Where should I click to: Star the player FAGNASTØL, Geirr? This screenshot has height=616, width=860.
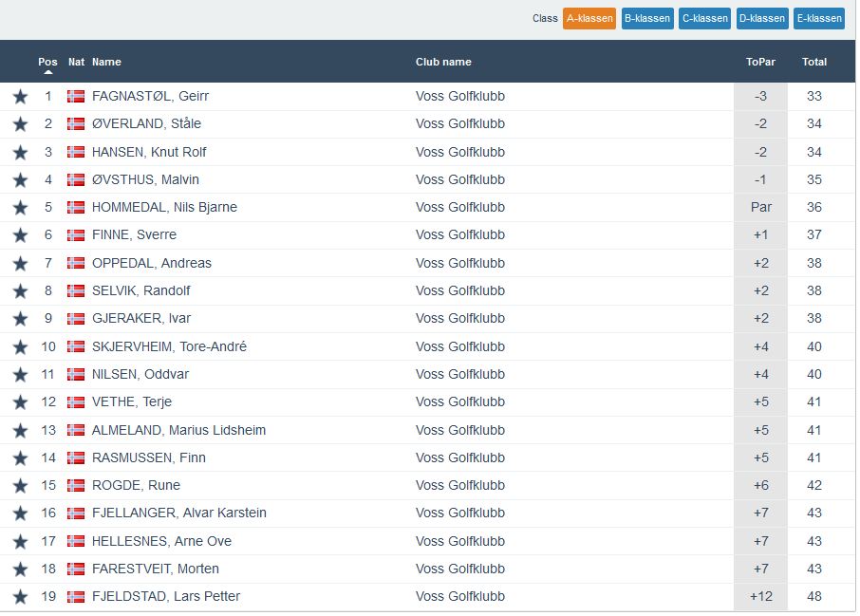20,97
